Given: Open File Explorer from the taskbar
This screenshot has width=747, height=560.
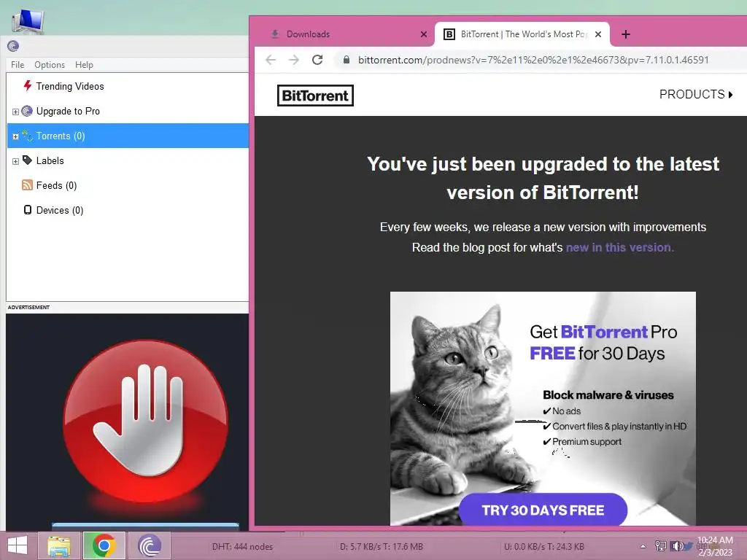Looking at the screenshot, I should 59,545.
